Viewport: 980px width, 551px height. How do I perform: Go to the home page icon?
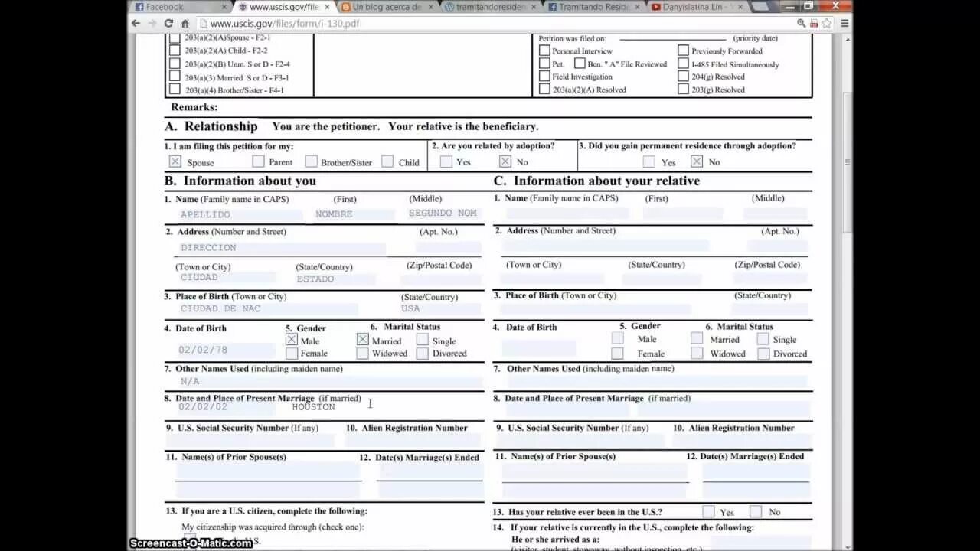pyautogui.click(x=185, y=23)
